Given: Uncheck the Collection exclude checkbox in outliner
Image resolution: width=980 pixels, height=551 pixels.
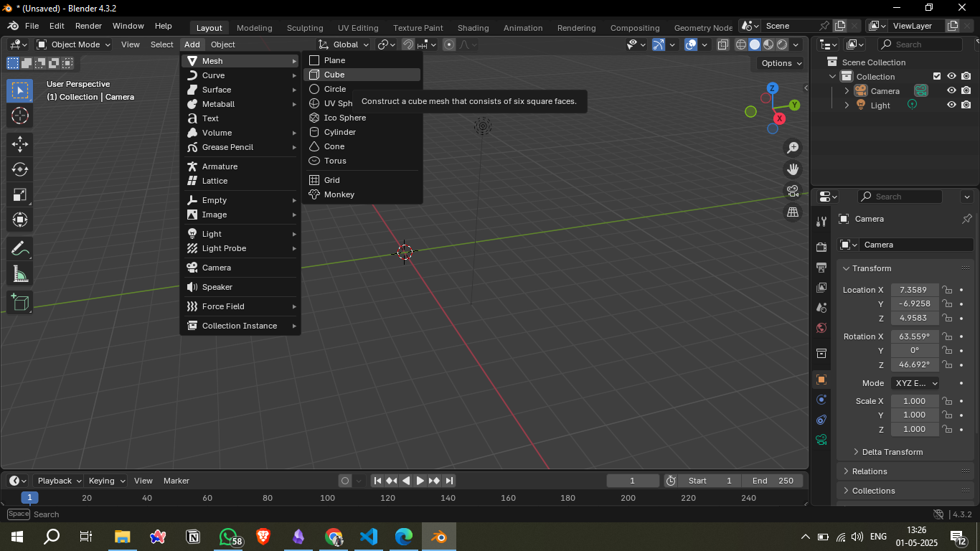Looking at the screenshot, I should click(x=936, y=76).
